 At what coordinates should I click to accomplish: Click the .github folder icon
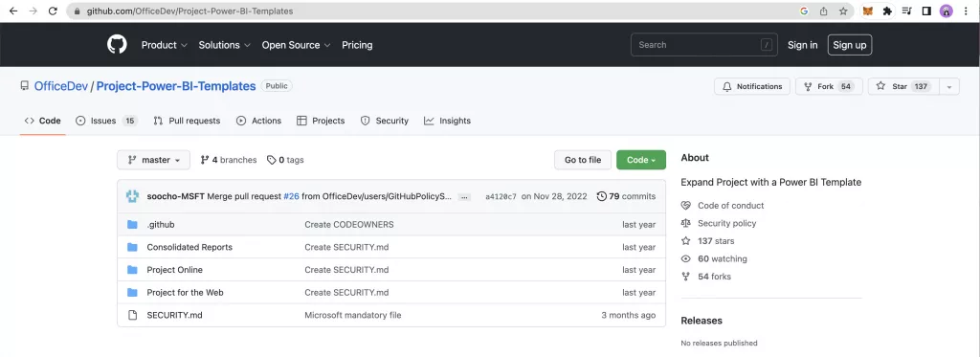[132, 225]
